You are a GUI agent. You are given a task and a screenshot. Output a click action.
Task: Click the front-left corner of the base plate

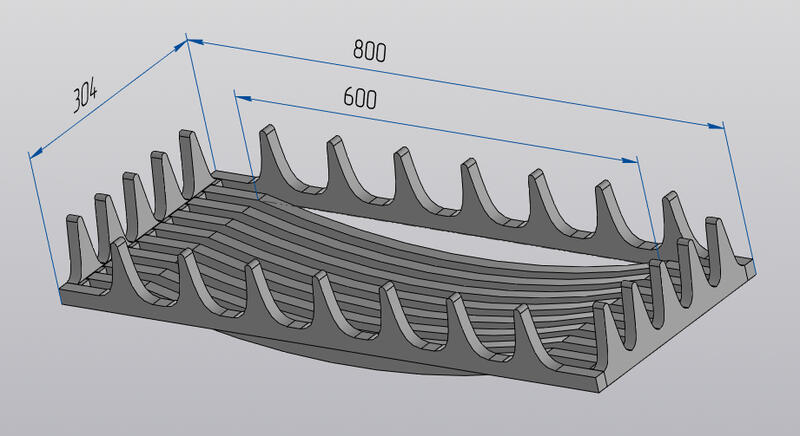pyautogui.click(x=62, y=293)
